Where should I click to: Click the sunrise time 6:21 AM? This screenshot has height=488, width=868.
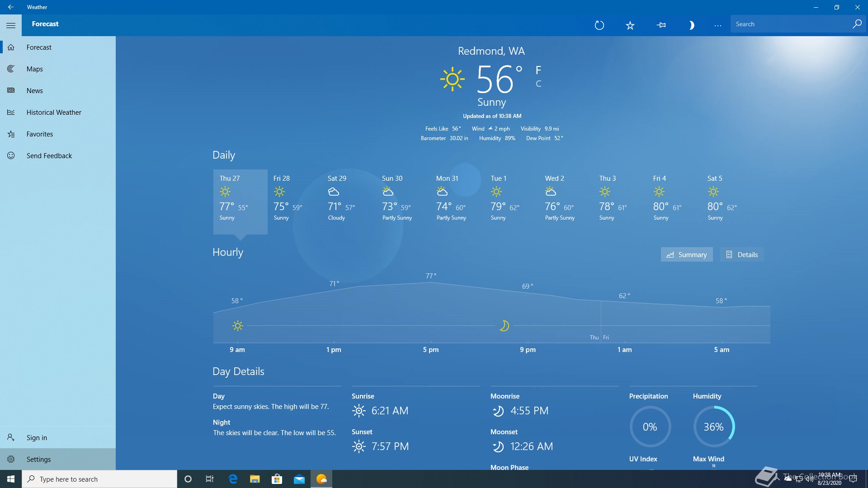pyautogui.click(x=390, y=411)
